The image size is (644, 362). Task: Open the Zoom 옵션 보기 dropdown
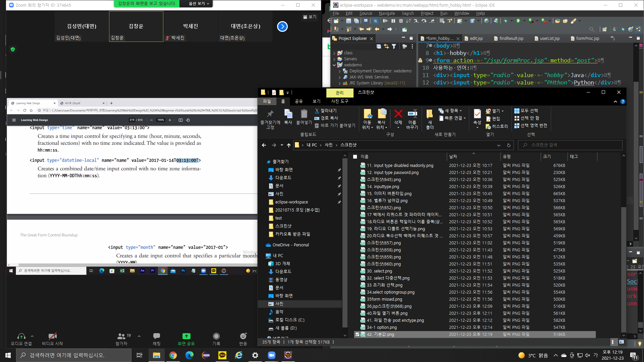point(199,4)
